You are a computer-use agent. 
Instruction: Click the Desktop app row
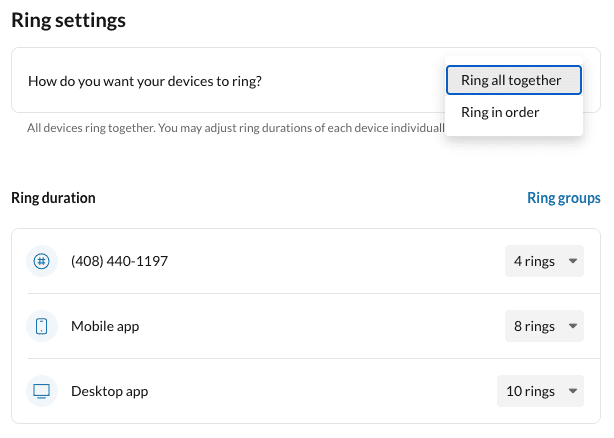(300, 391)
